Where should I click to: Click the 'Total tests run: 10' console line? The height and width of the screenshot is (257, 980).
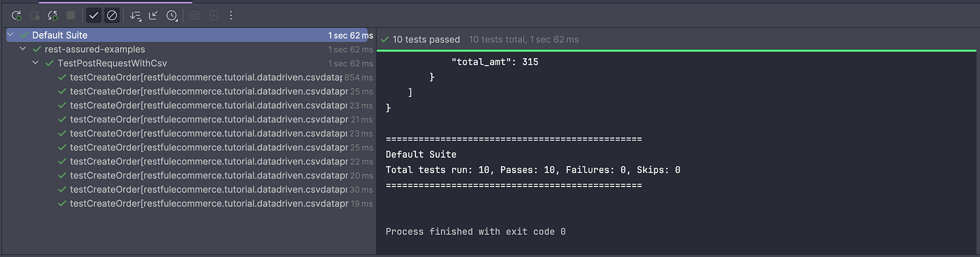(533, 170)
